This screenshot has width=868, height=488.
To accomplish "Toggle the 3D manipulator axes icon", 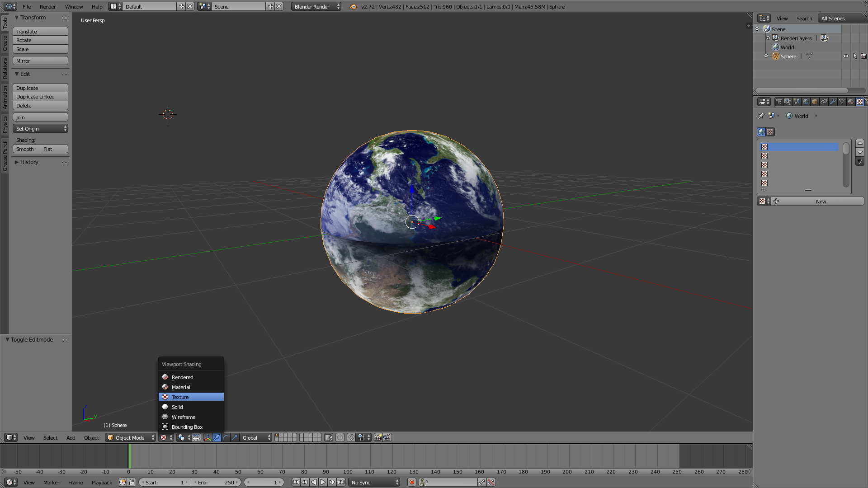I will (208, 437).
